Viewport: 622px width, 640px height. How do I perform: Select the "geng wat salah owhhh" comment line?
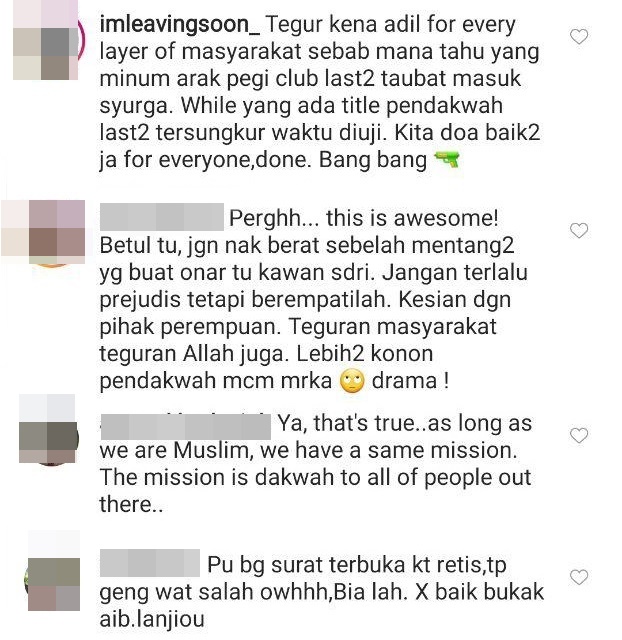pyautogui.click(x=322, y=592)
